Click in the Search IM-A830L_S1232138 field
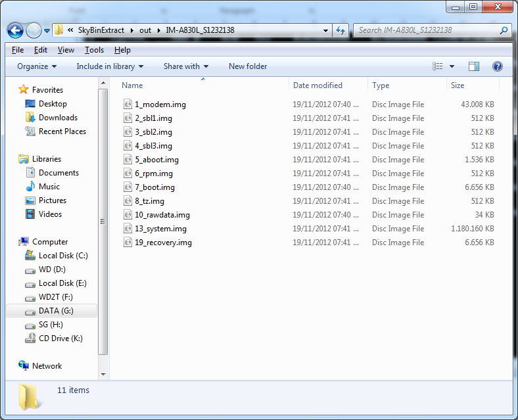This screenshot has width=518, height=420. tap(426, 30)
